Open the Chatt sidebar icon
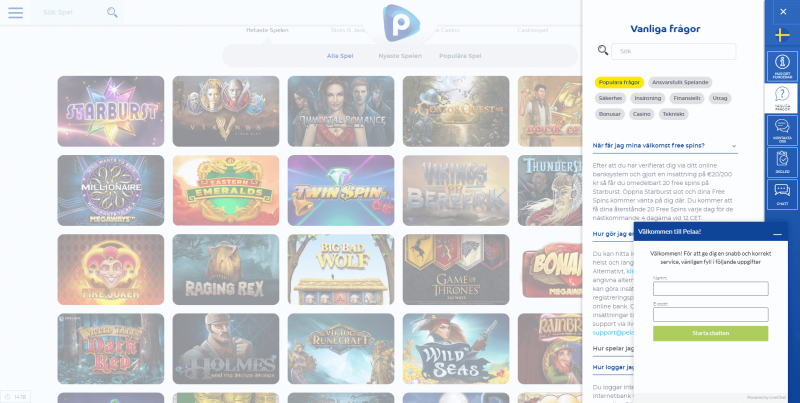 tap(782, 194)
